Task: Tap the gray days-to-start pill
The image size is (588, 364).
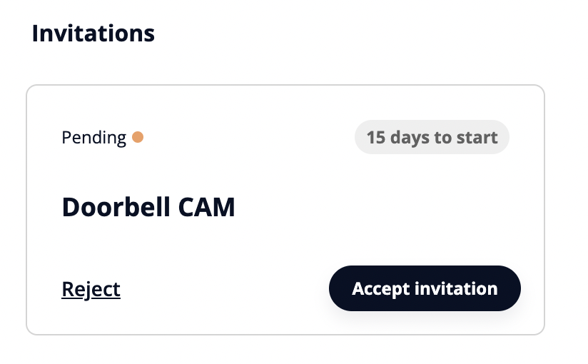Action: click(432, 137)
